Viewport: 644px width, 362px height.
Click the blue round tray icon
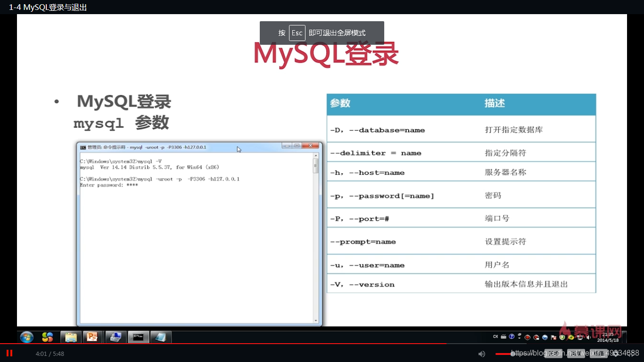coord(545,337)
